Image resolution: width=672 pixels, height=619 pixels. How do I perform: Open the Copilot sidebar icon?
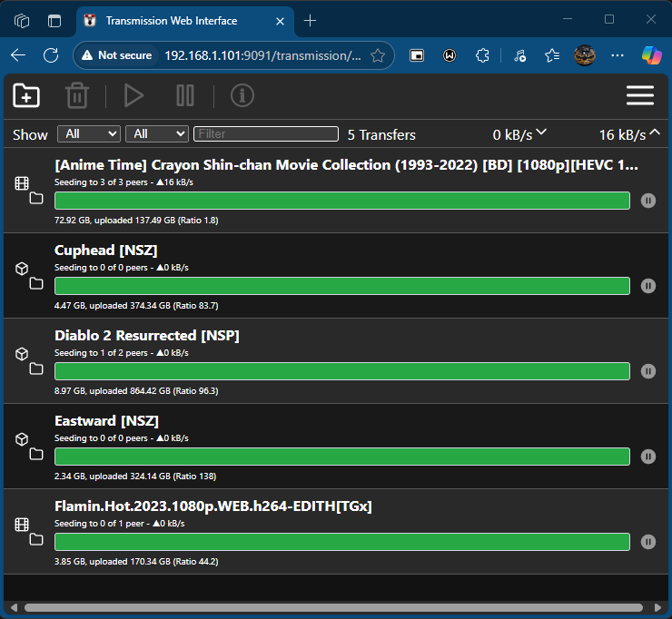point(651,55)
